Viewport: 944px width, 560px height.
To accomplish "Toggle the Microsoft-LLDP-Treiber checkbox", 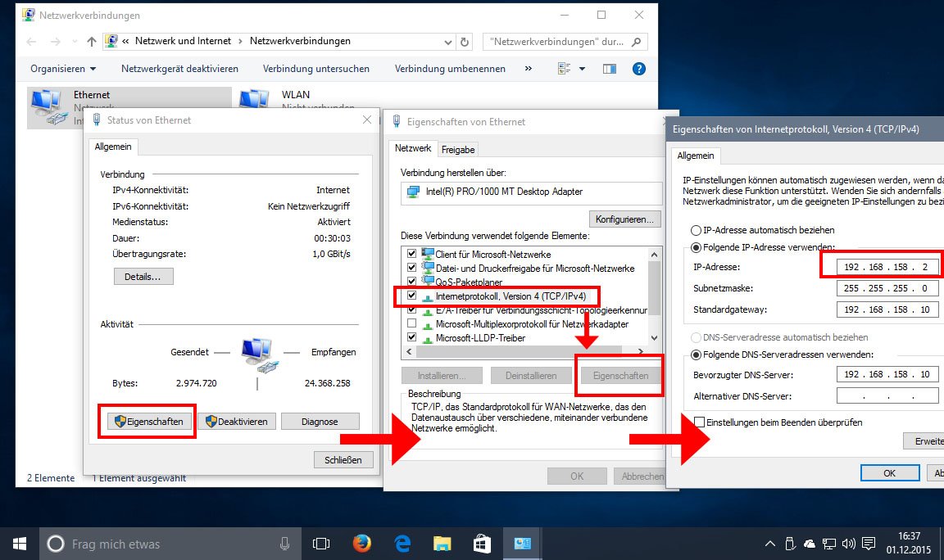I will point(412,337).
